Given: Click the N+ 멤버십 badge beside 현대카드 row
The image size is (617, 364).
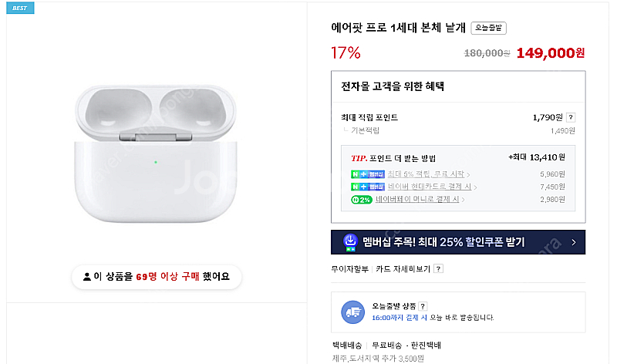Looking at the screenshot, I should (x=367, y=187).
